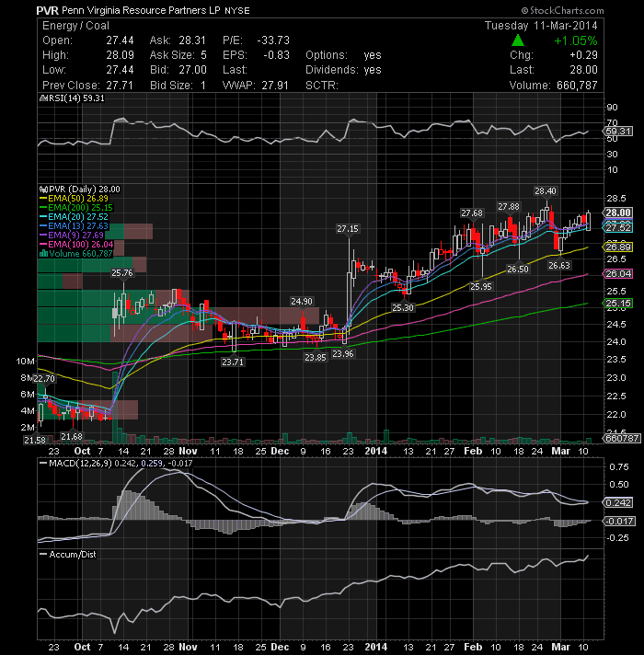Select the High price value 28.09
Viewport: 644px width, 655px height.
click(x=120, y=55)
